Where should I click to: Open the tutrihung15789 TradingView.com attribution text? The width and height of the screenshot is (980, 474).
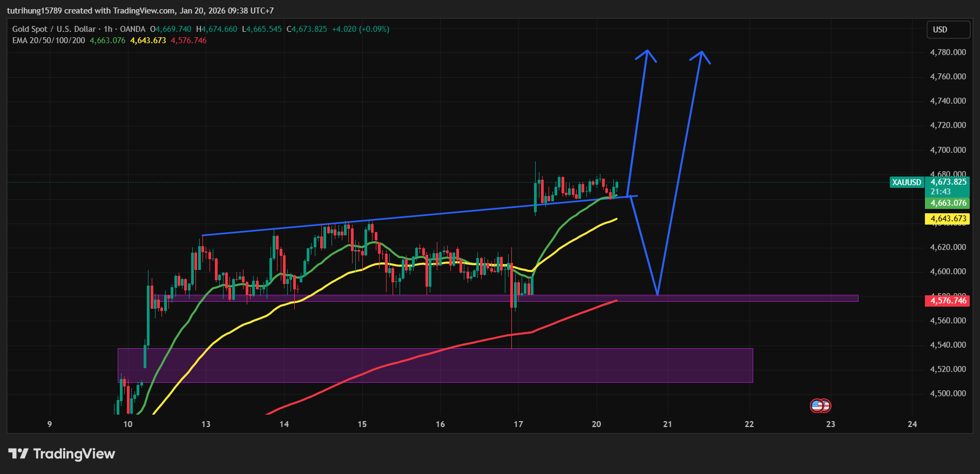tap(140, 11)
